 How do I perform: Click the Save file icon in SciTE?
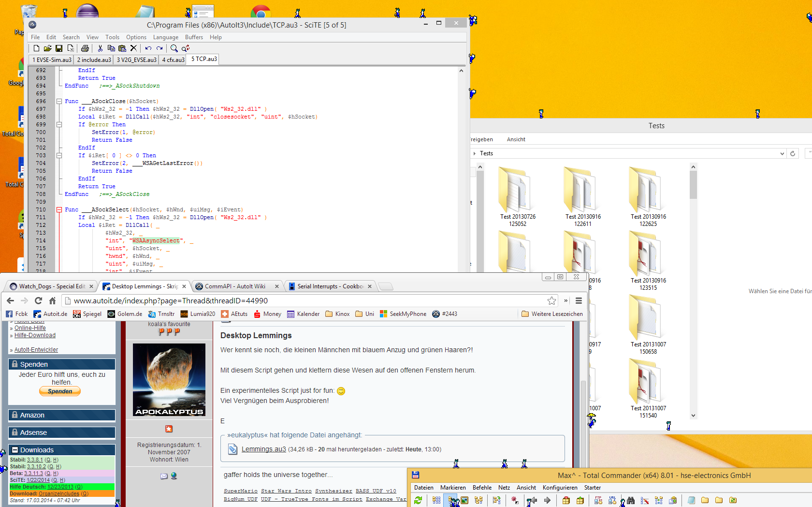coord(59,48)
